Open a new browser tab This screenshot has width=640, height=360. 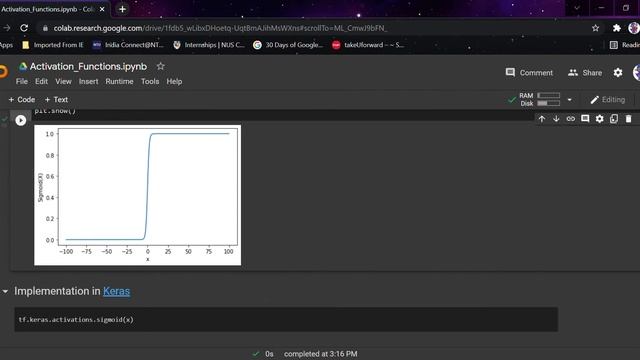tap(122, 9)
